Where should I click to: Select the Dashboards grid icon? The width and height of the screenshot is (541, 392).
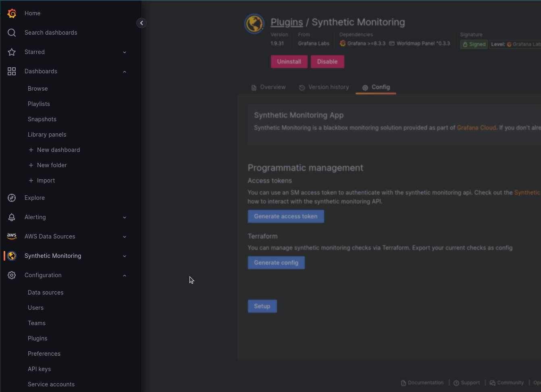(12, 71)
